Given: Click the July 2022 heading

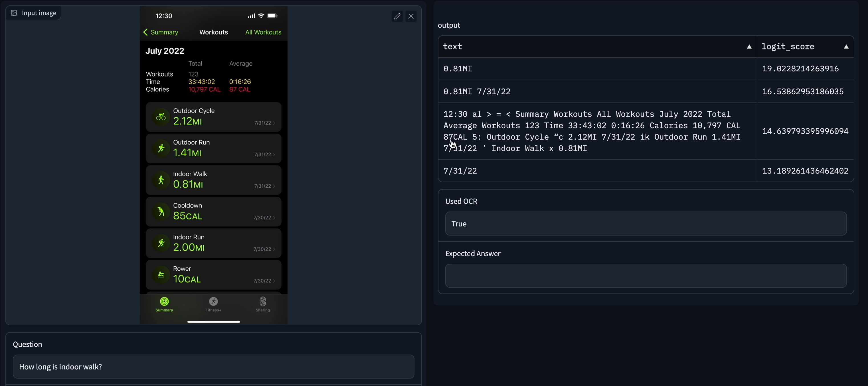Looking at the screenshot, I should (x=165, y=51).
